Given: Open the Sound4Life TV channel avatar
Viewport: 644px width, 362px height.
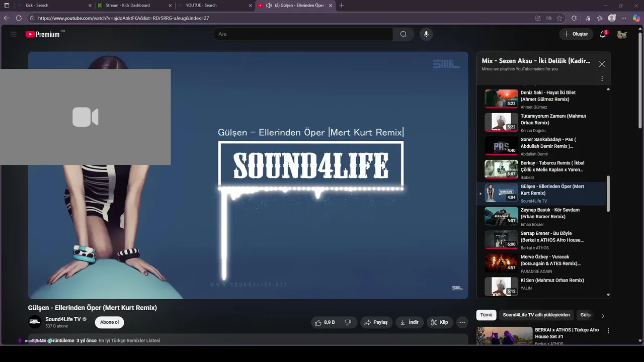Looking at the screenshot, I should [x=35, y=322].
